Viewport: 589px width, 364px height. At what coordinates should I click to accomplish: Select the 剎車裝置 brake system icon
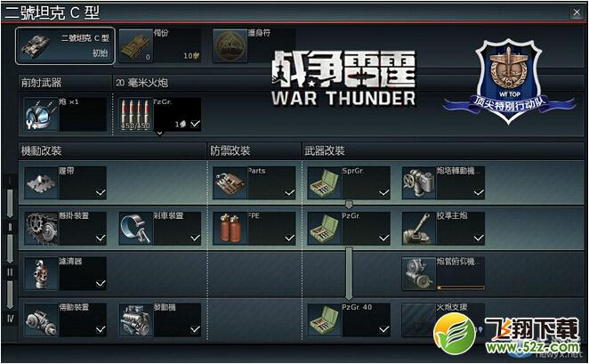135,229
